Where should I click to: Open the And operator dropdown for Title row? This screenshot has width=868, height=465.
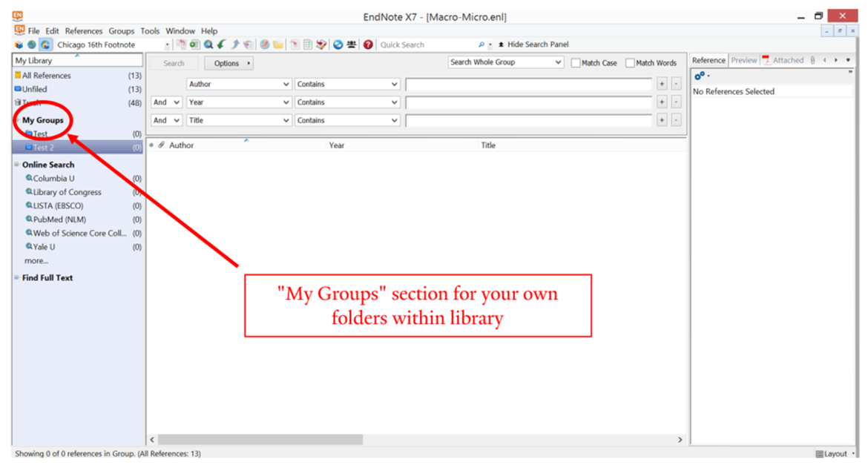[x=167, y=120]
